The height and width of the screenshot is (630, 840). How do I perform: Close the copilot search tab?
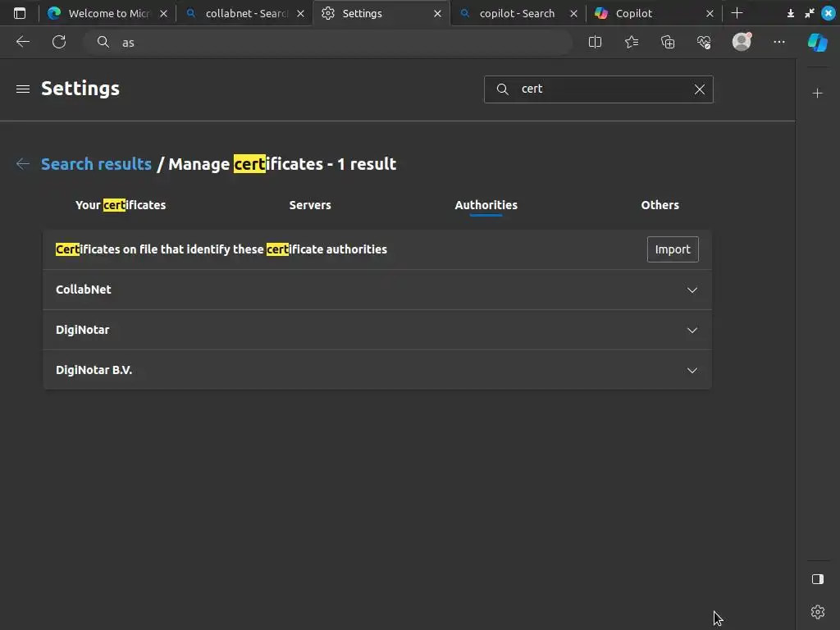573,14
